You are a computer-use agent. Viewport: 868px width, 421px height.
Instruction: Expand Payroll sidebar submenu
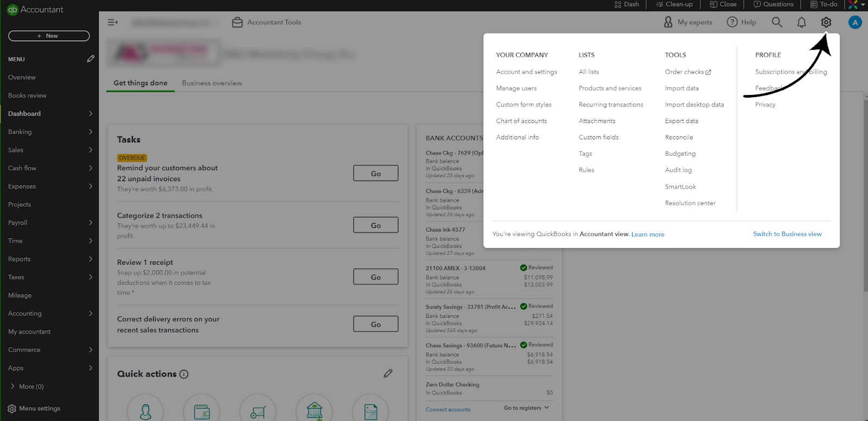pyautogui.click(x=91, y=222)
